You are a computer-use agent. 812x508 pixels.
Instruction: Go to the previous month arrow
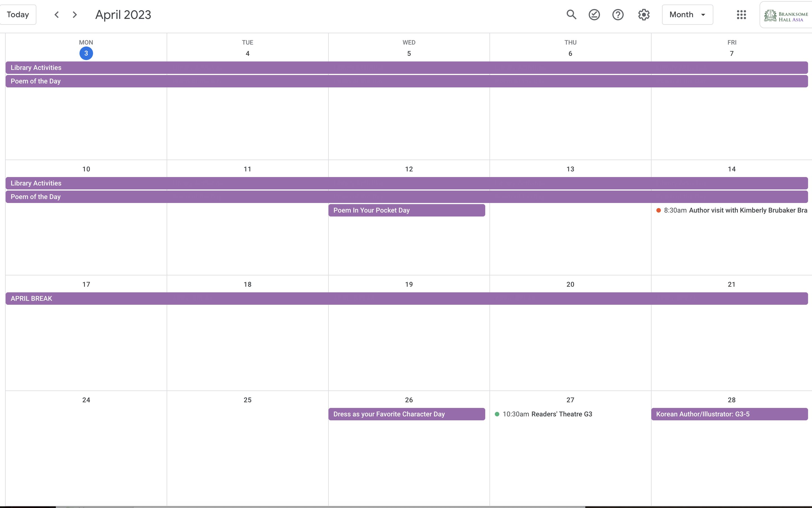[x=56, y=14]
